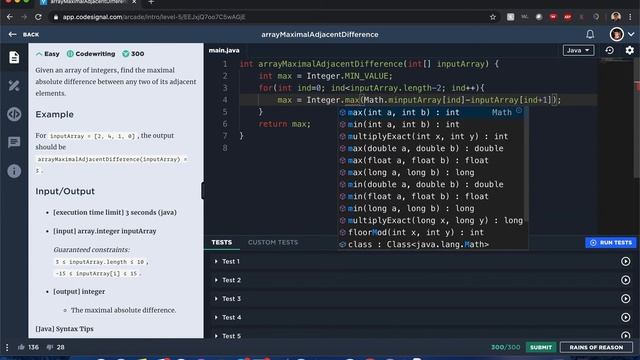Click the address bar URL

pyautogui.click(x=154, y=17)
